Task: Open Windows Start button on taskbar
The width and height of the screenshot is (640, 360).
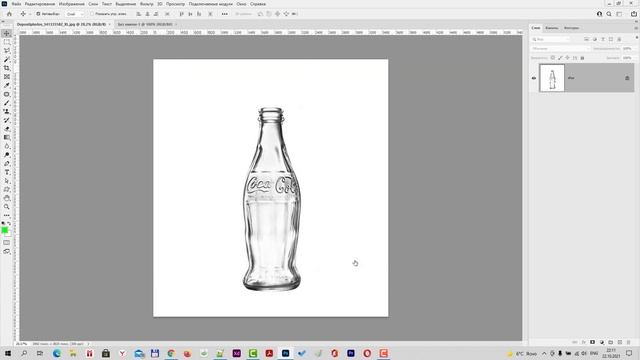Action: coord(8,353)
